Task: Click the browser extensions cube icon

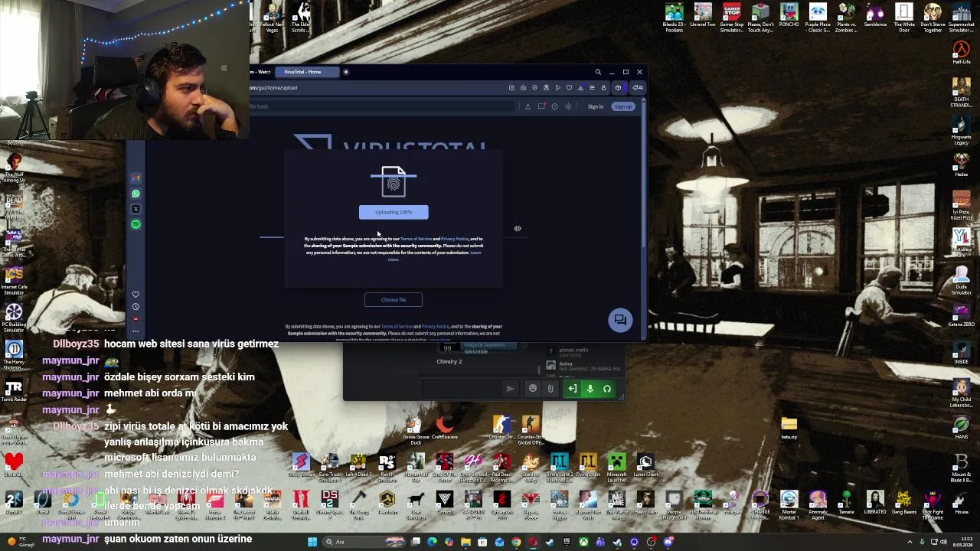Action: point(618,87)
